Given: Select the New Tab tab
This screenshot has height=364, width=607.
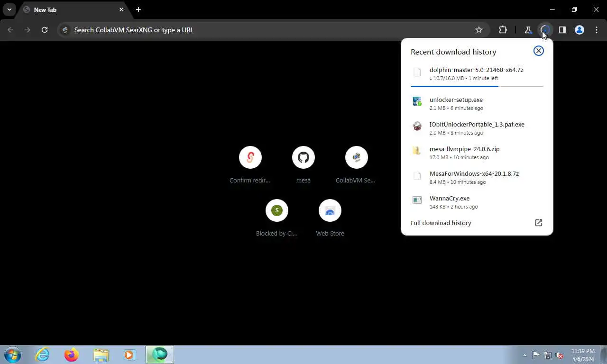Looking at the screenshot, I should click(x=74, y=9).
